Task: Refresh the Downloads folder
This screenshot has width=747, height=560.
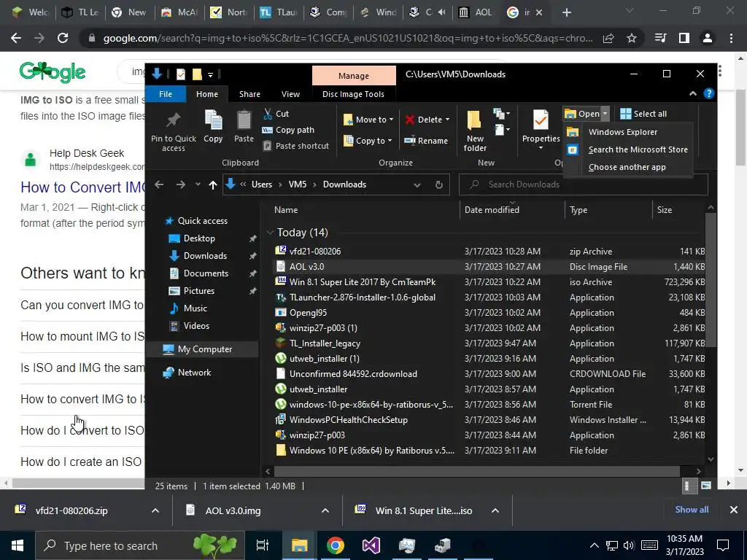Action: tap(438, 184)
